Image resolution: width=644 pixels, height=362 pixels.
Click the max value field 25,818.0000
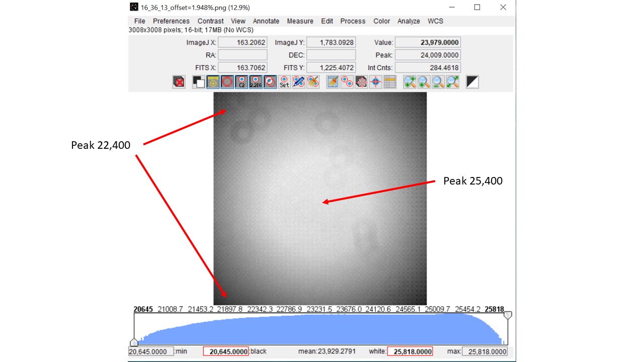[485, 351]
